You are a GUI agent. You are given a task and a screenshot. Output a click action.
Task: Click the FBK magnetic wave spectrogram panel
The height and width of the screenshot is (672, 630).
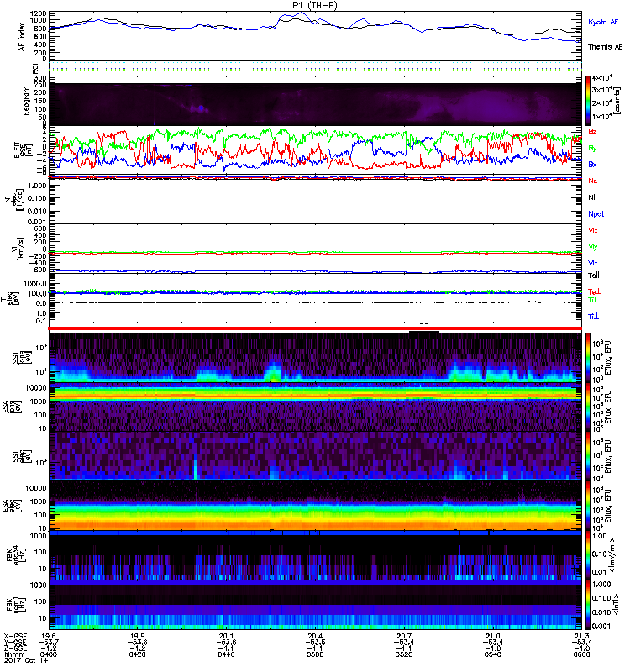click(x=315, y=605)
